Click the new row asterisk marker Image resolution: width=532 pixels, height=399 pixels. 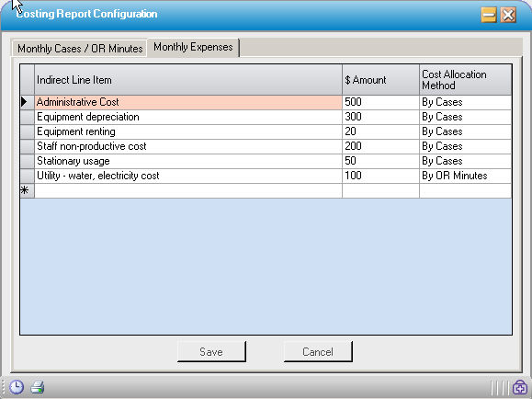[28, 190]
